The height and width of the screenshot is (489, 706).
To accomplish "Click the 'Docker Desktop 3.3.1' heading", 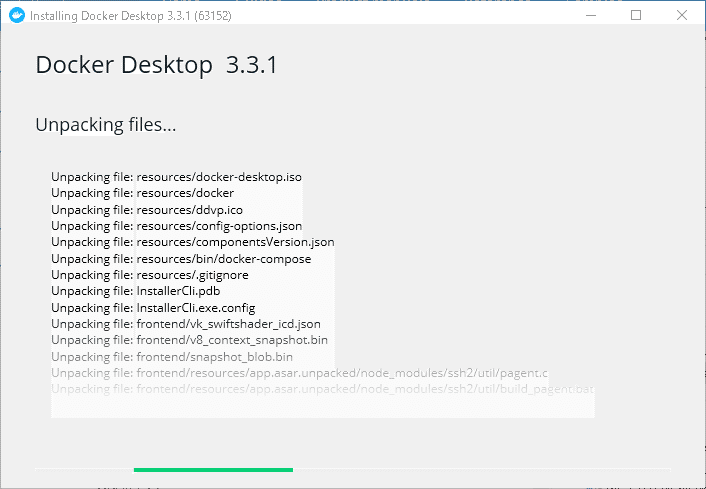I will click(156, 65).
